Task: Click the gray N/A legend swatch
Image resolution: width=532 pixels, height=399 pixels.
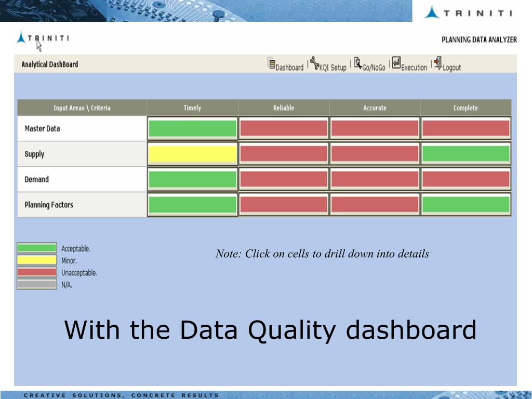Action: (x=37, y=284)
